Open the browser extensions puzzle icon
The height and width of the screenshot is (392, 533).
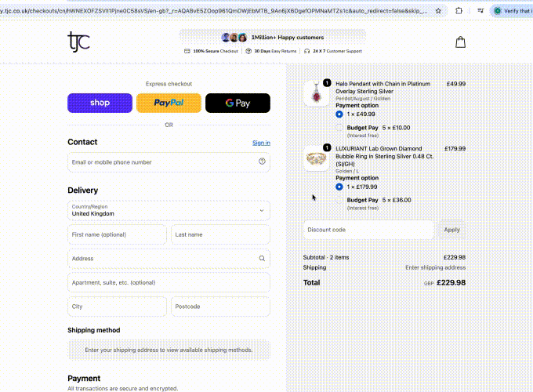(x=459, y=11)
